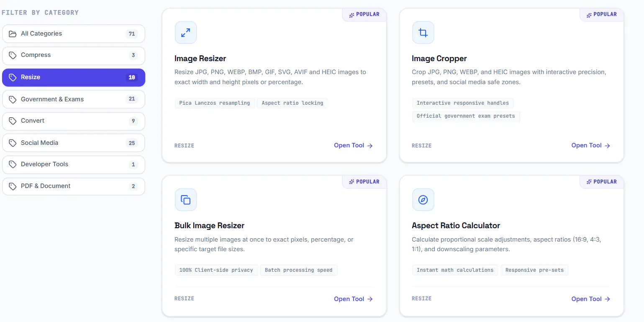Select the Resize category filter
This screenshot has width=644, height=322.
coord(74,77)
